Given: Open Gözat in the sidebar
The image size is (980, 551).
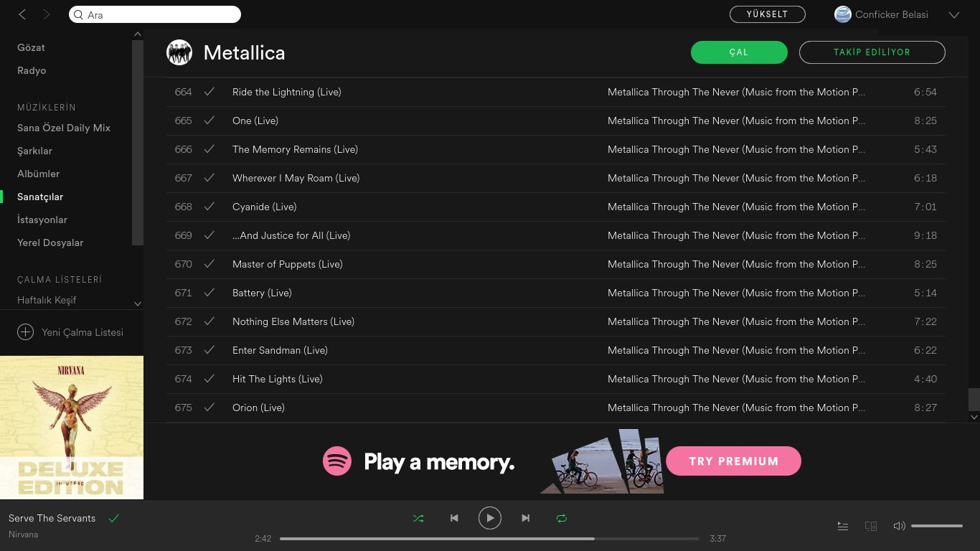Looking at the screenshot, I should click(31, 47).
